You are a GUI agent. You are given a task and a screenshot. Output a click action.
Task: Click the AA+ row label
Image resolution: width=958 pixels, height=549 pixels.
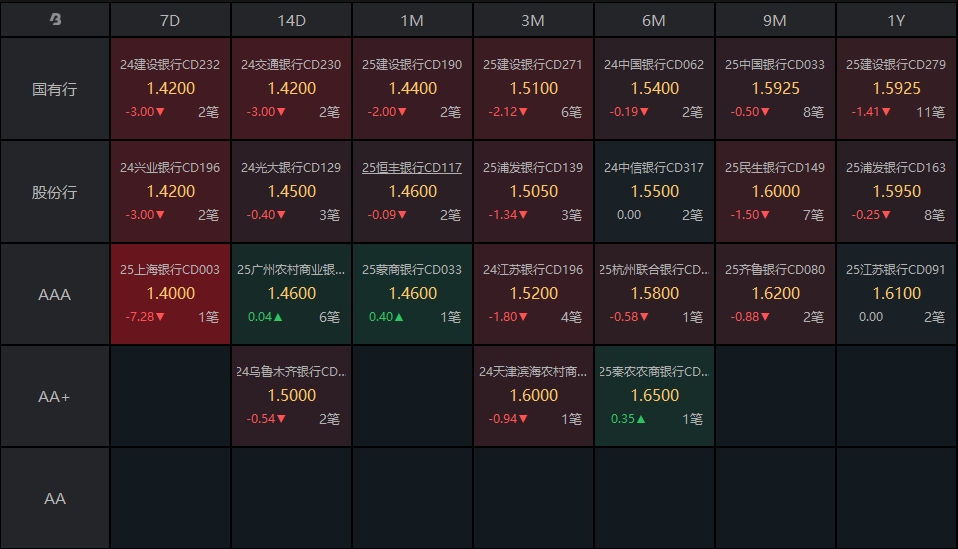(54, 396)
